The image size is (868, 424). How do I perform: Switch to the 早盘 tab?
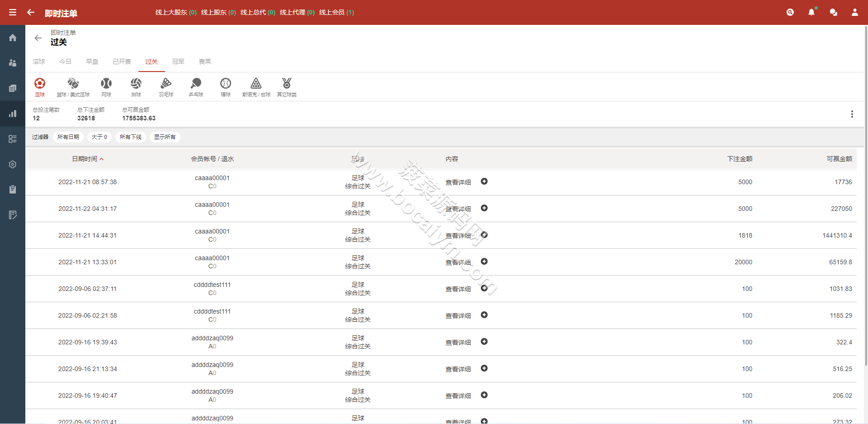92,62
